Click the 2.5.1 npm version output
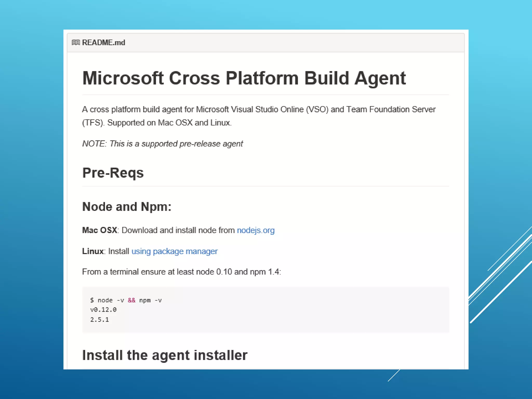The height and width of the screenshot is (399, 532). (99, 320)
